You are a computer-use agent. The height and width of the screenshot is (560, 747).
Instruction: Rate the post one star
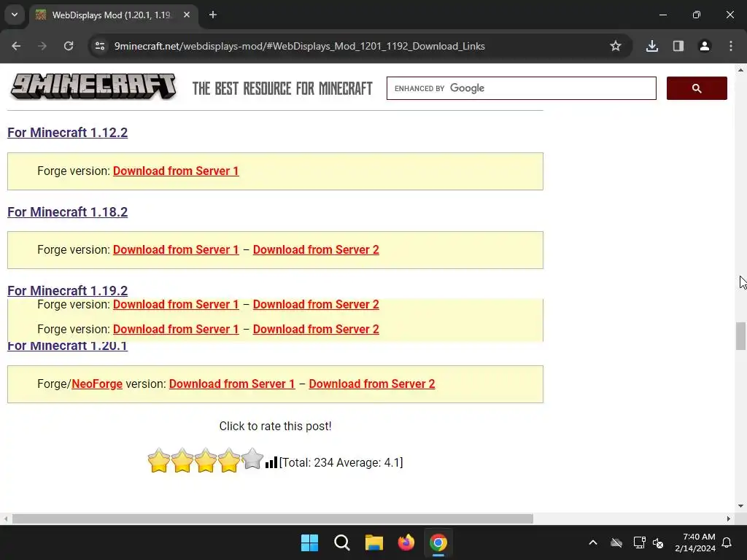pos(158,461)
